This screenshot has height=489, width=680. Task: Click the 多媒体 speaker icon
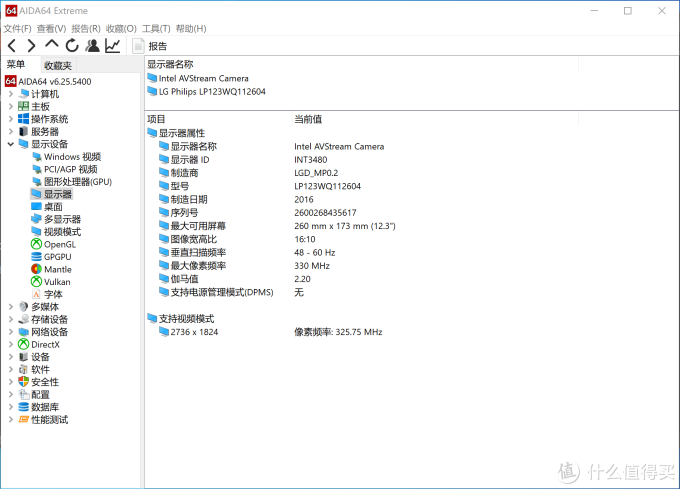pos(23,307)
